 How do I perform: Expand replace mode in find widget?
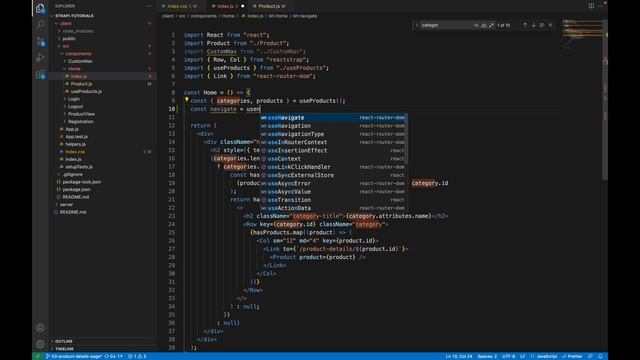[x=417, y=25]
